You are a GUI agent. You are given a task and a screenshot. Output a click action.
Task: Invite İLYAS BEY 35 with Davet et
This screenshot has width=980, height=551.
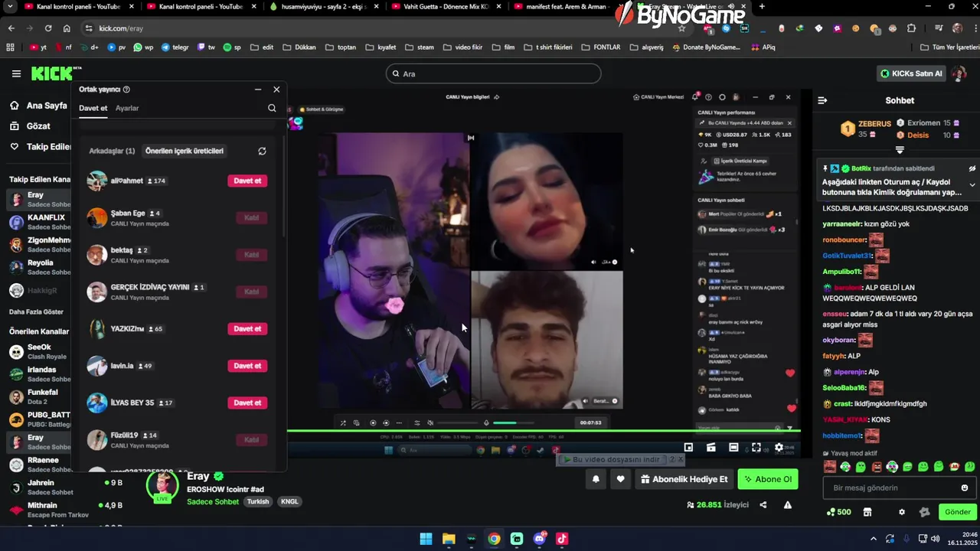[247, 403]
